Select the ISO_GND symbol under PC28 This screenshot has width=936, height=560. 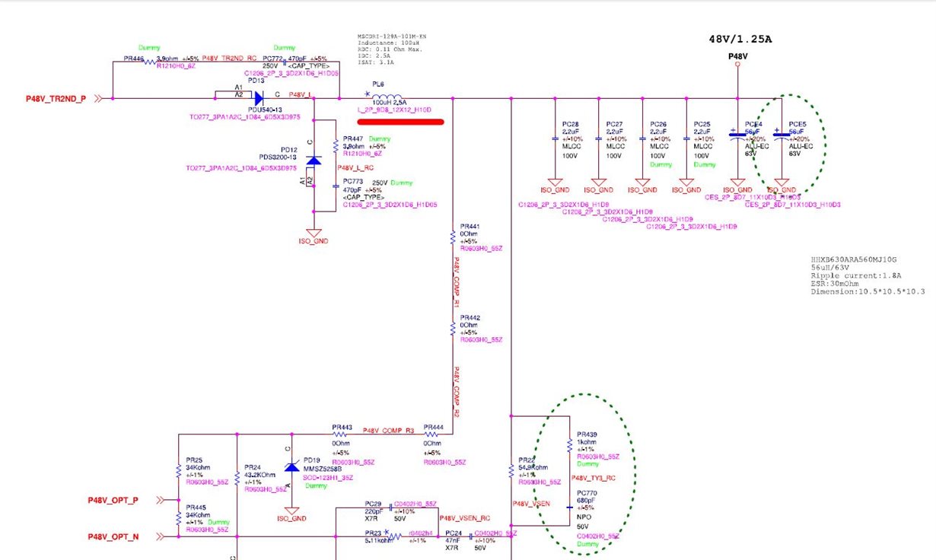click(x=555, y=185)
